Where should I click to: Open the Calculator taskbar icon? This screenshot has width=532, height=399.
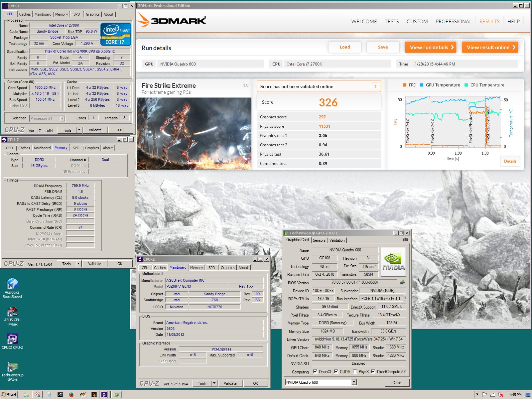[x=49, y=395]
